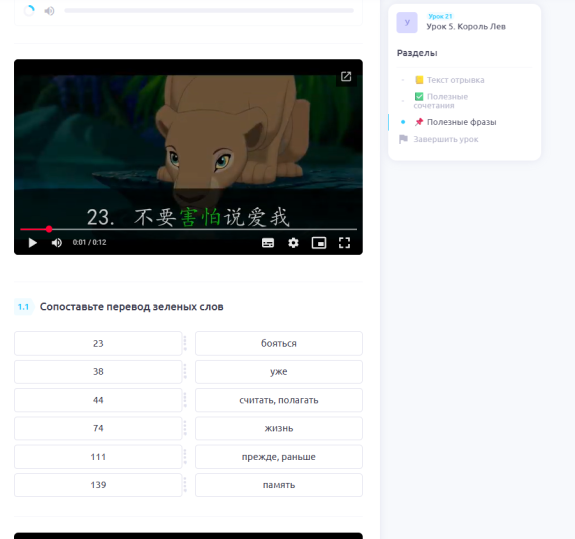Select the Полезные фразы section
The height and width of the screenshot is (539, 575).
[455, 122]
